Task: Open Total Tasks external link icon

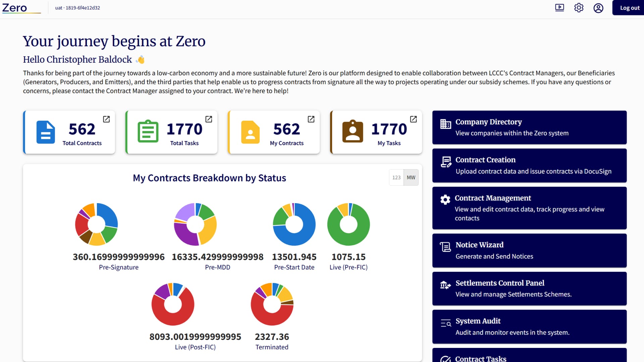Action: pos(209,119)
